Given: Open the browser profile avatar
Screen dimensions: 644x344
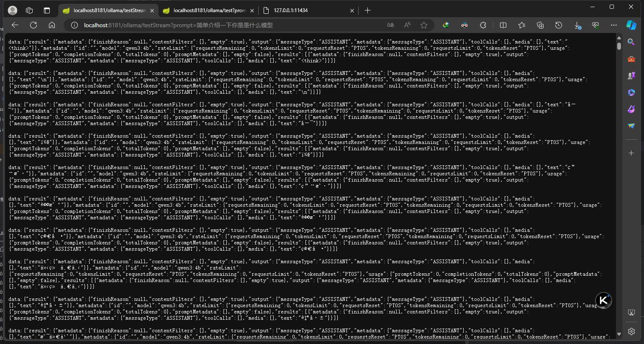Looking at the screenshot, I should [13, 10].
